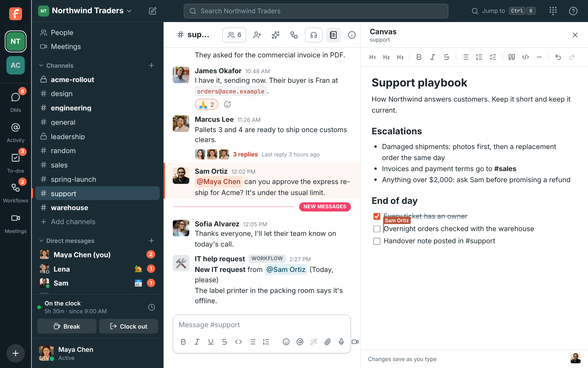Click the AI sparkle icon in channel header
The height and width of the screenshot is (368, 588).
point(276,35)
